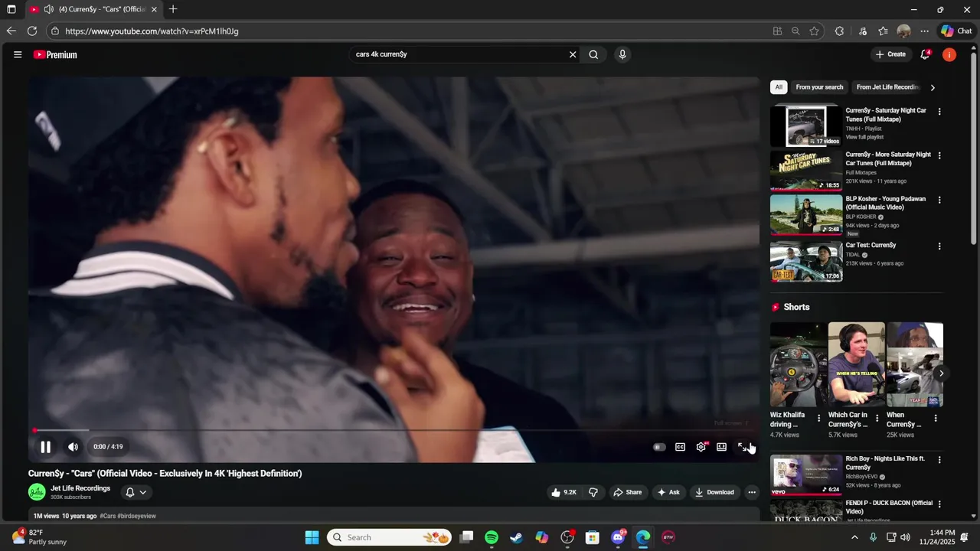The height and width of the screenshot is (551, 980).
Task: Open the browser Extensions icon
Action: click(839, 31)
